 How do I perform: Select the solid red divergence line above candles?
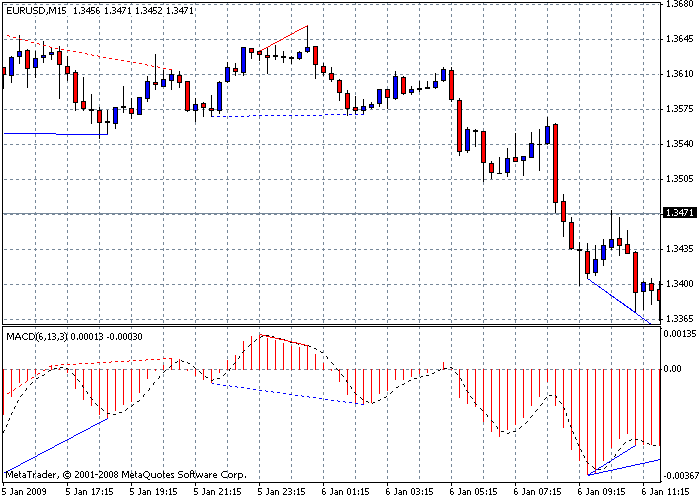point(282,36)
